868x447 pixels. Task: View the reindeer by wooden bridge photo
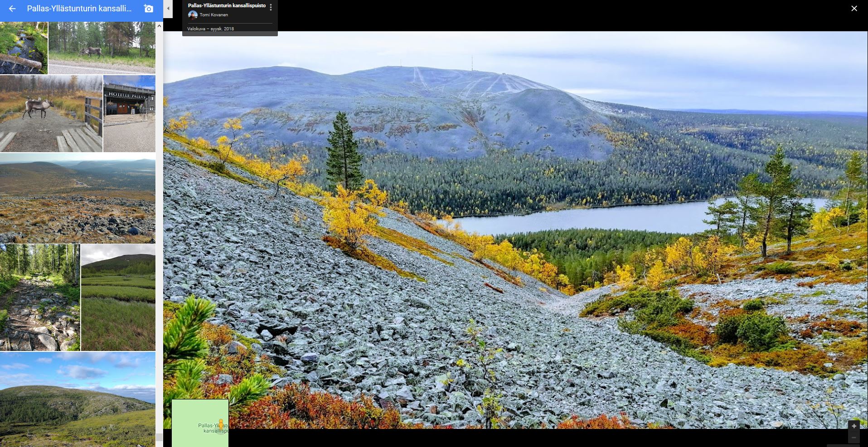51,113
